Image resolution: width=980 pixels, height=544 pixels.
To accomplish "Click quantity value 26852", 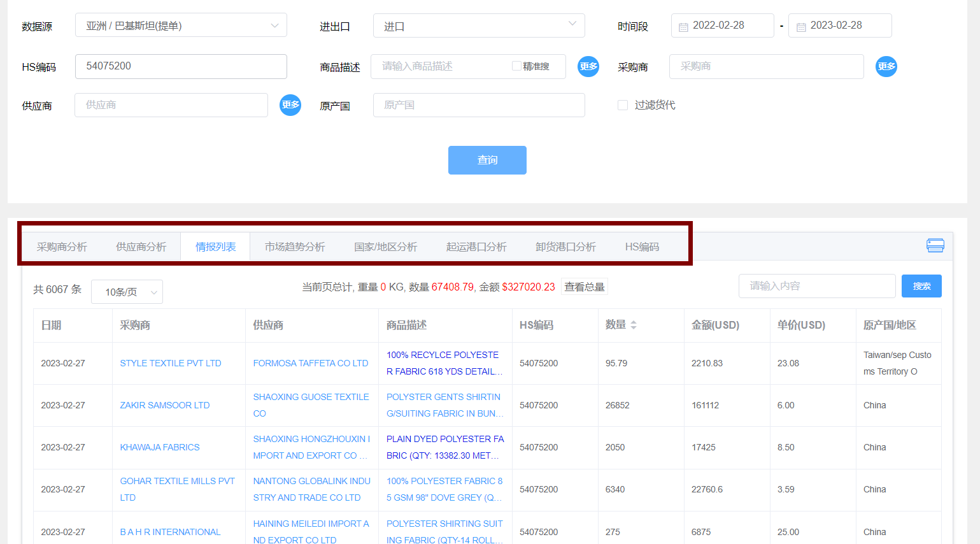I will click(x=617, y=405).
